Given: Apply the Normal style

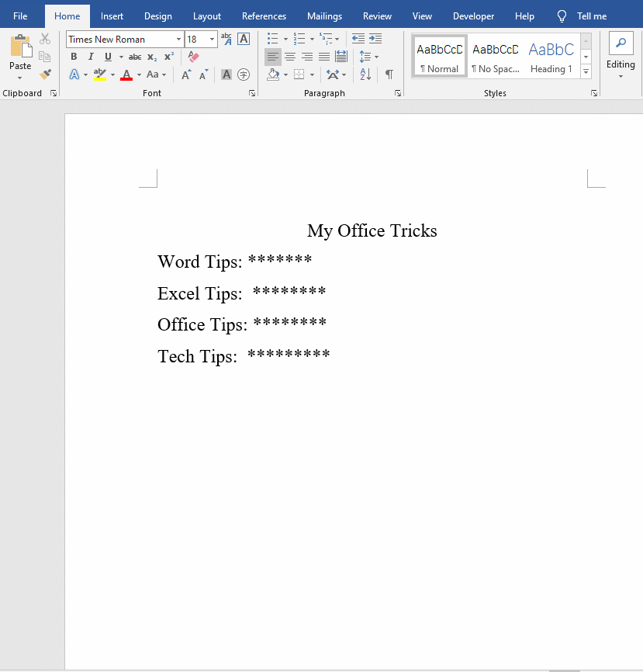Looking at the screenshot, I should [x=440, y=56].
